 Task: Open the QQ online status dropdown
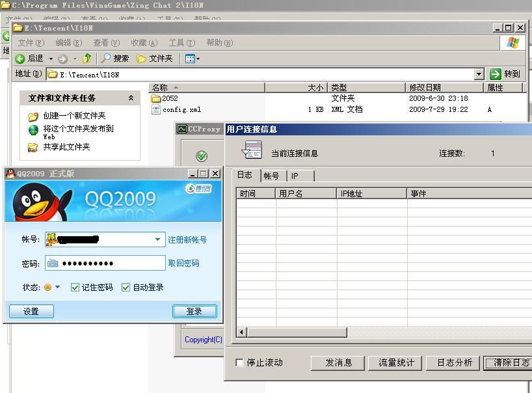(x=58, y=287)
